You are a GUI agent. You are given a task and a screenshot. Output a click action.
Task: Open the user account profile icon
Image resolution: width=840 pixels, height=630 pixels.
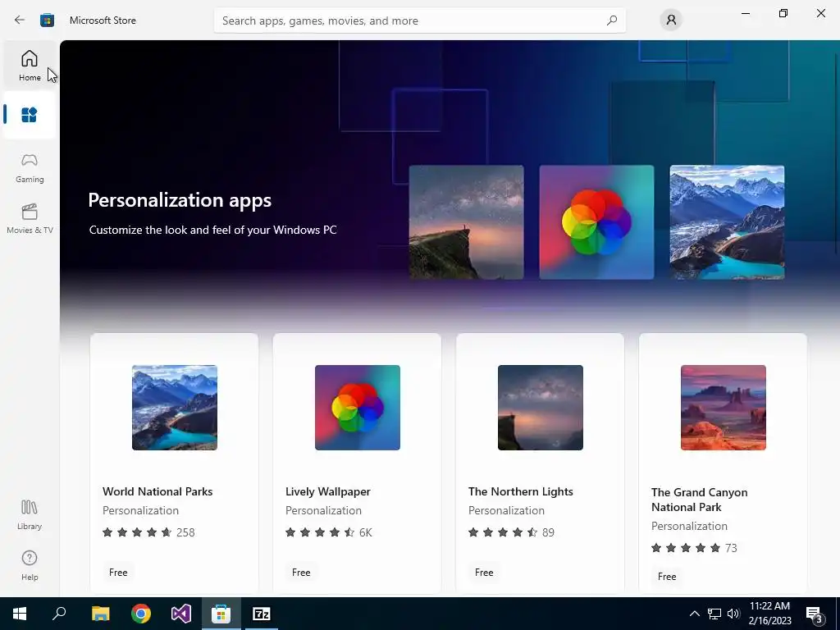(671, 21)
